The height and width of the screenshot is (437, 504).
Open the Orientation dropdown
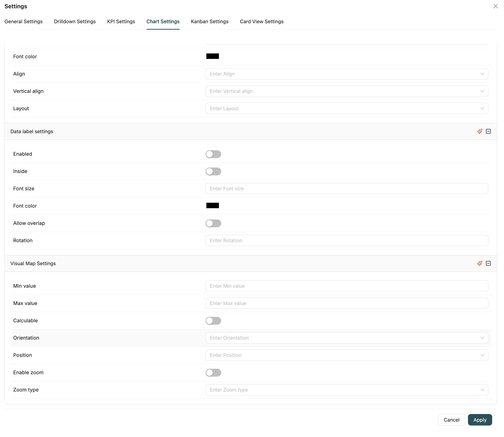pos(346,338)
